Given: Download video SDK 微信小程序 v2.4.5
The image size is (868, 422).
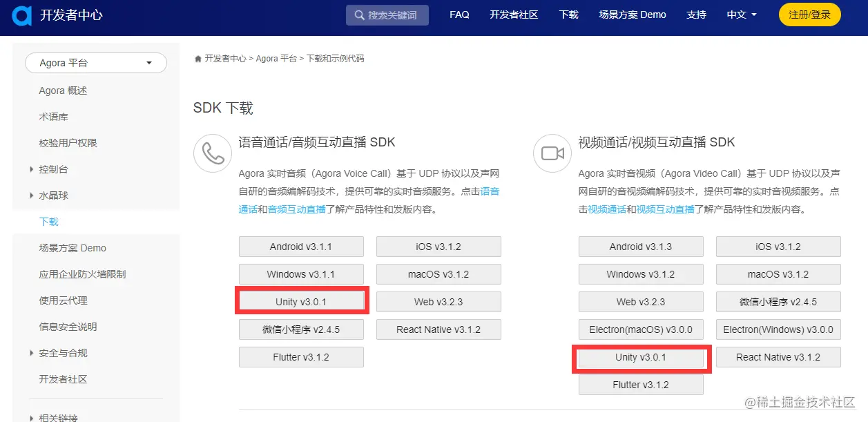Looking at the screenshot, I should (x=778, y=302).
